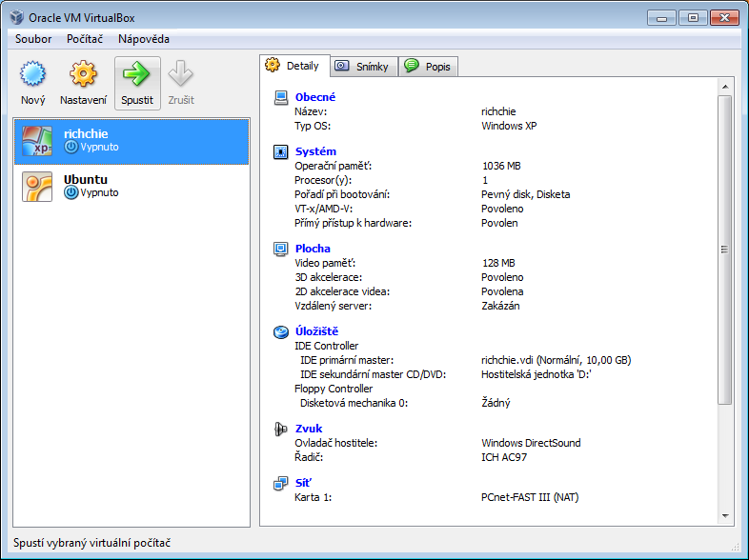This screenshot has width=749, height=560.
Task: Click the "Hostitelská jednotka 'D:'" value
Action: point(536,374)
